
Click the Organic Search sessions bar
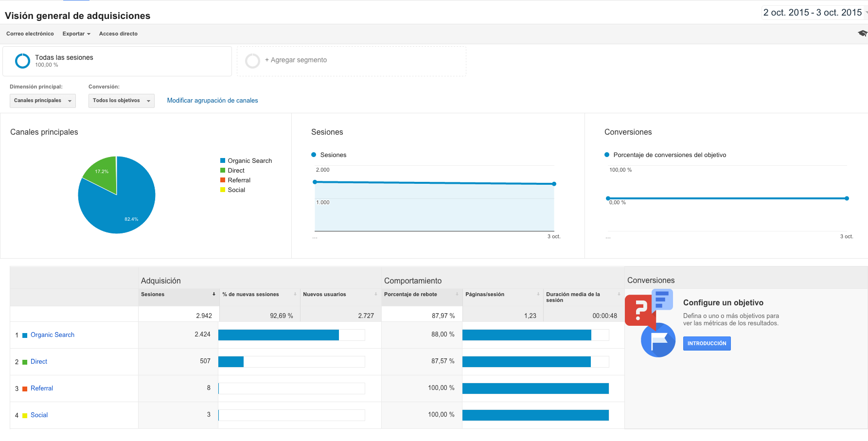279,335
